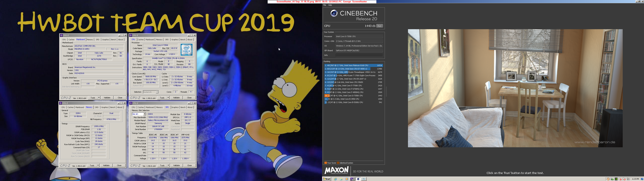Open Caches tab in Mainboard CPU-Z window

coord(71,39)
